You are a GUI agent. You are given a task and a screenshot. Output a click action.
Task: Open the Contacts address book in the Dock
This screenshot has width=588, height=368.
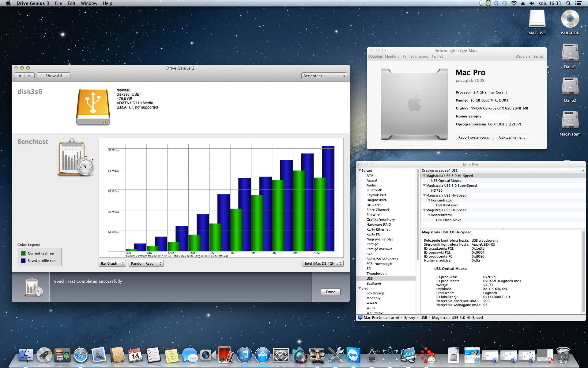coord(117,355)
